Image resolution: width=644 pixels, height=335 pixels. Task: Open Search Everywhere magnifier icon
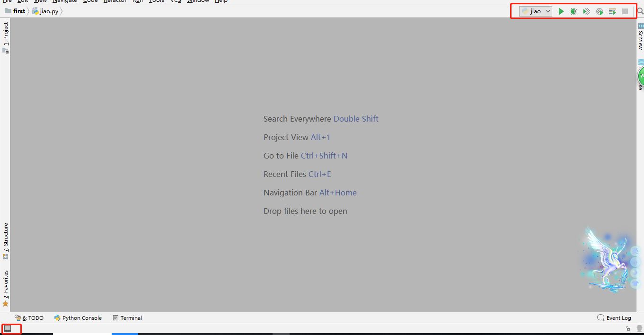pyautogui.click(x=640, y=11)
